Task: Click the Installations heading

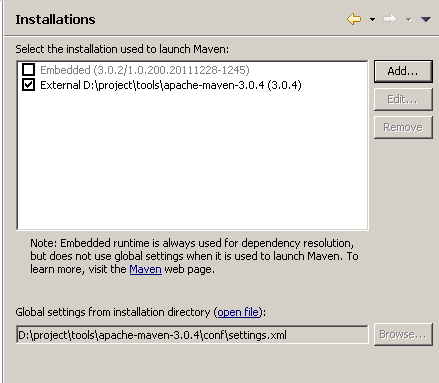Action: (x=55, y=19)
